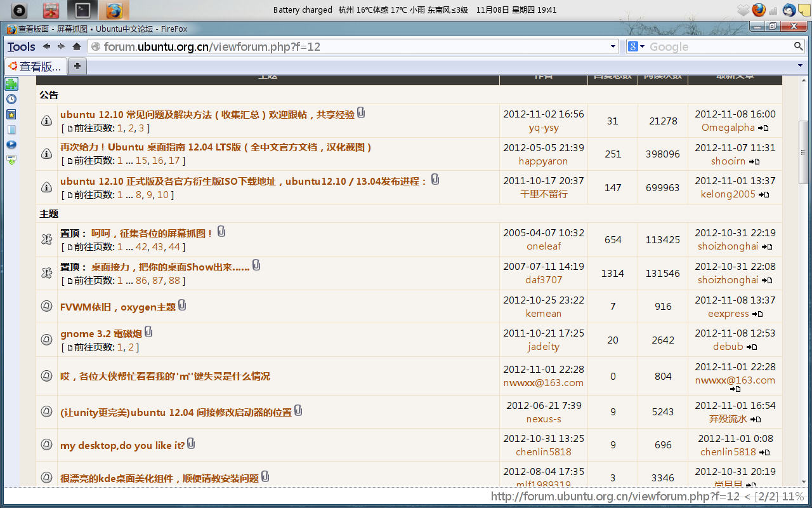The height and width of the screenshot is (508, 812).
Task: Click topic icon beside gnome 3.2 電磁炮
Action: [46, 340]
